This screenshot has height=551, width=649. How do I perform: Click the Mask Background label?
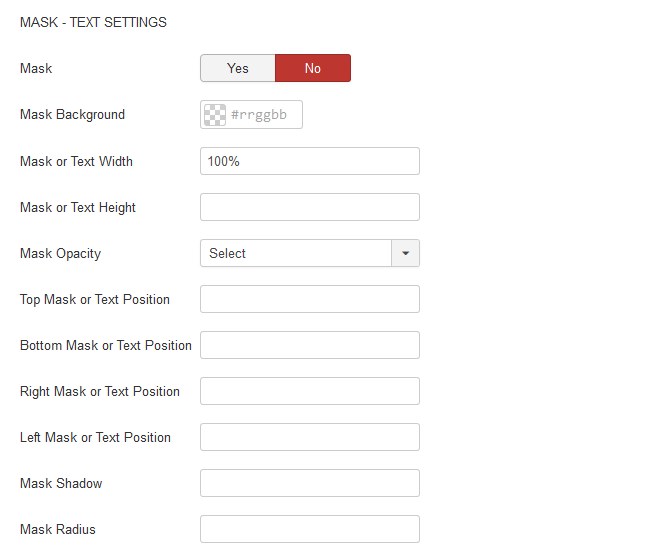(72, 115)
